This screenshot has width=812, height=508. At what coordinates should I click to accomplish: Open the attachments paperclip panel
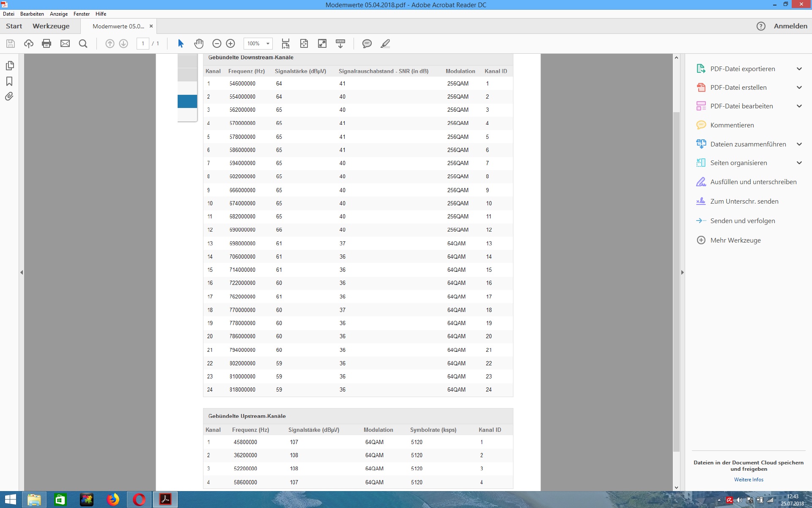click(x=9, y=97)
